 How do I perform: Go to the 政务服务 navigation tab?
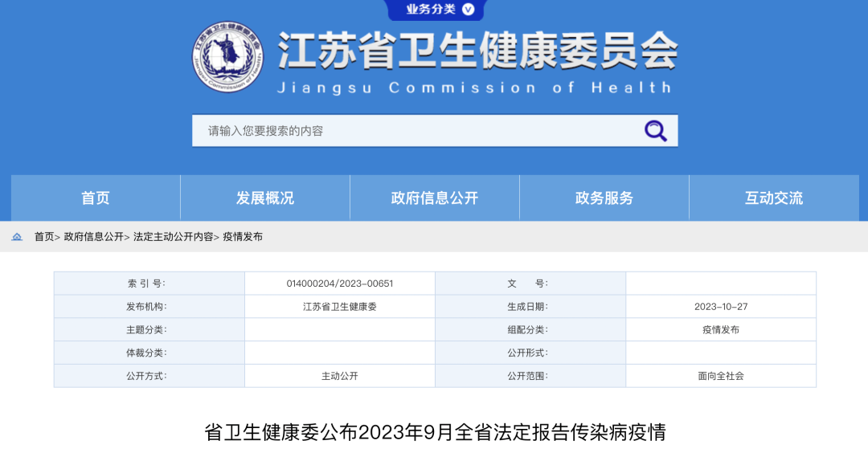coord(604,198)
